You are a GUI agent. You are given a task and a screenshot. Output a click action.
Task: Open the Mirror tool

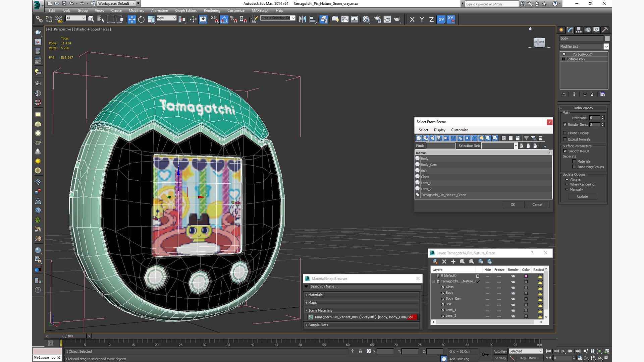point(303,19)
